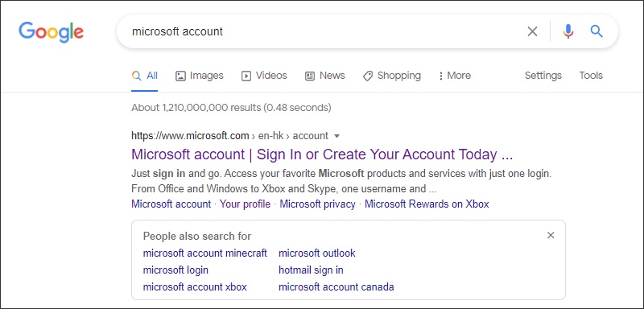Switch to the News tab

click(x=325, y=76)
